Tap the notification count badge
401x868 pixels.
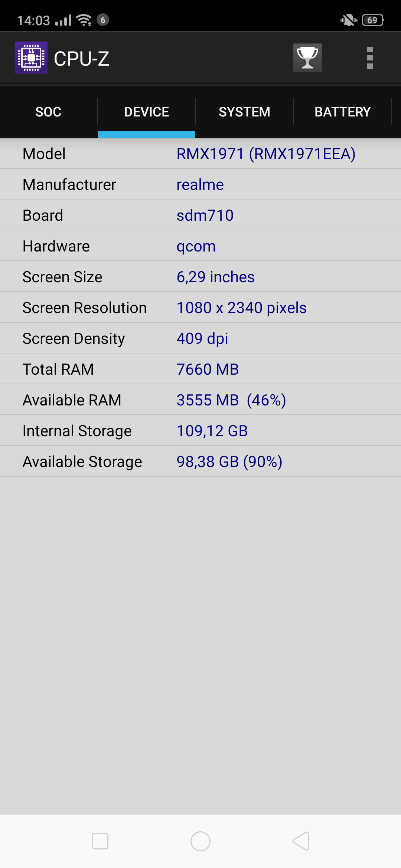(103, 20)
